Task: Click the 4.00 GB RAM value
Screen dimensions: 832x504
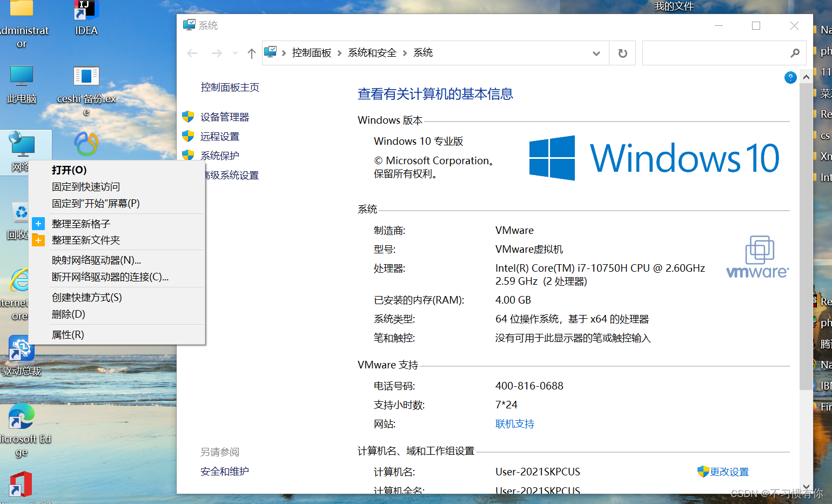Action: coord(513,300)
